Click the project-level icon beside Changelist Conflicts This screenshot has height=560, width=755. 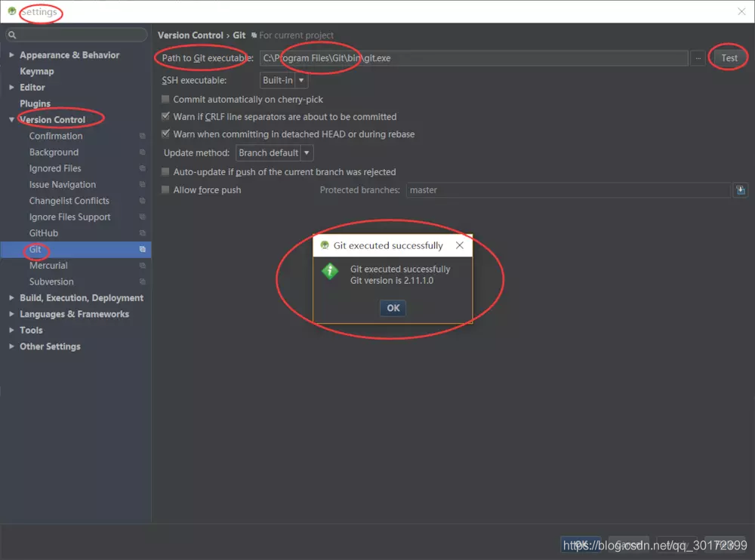[142, 201]
